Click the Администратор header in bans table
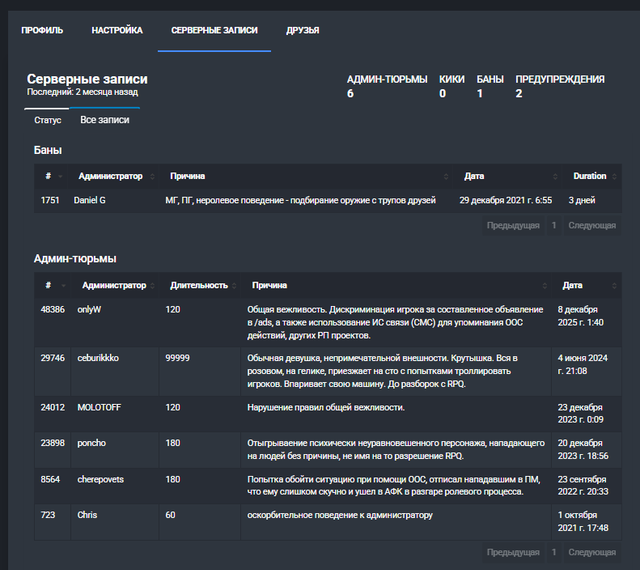640x570 pixels. [x=111, y=176]
